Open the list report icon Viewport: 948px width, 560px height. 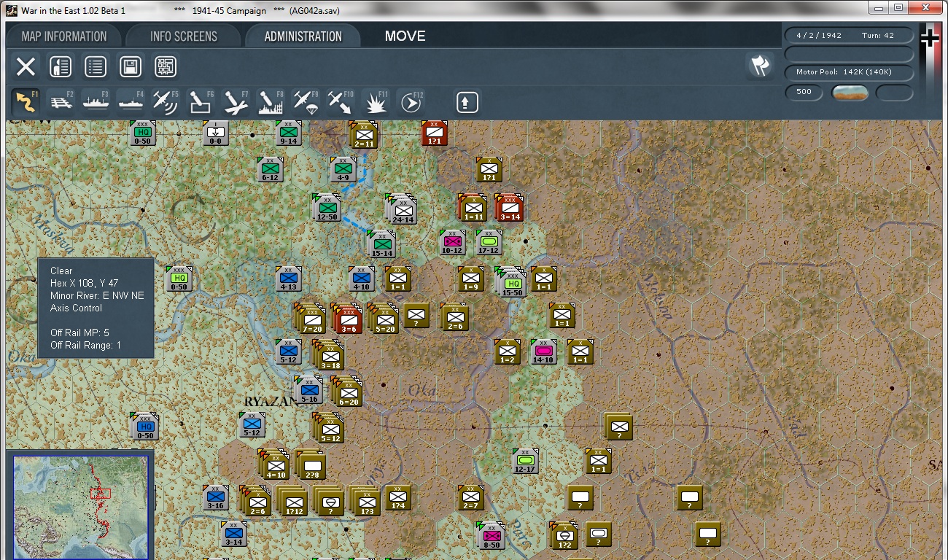pyautogui.click(x=96, y=67)
